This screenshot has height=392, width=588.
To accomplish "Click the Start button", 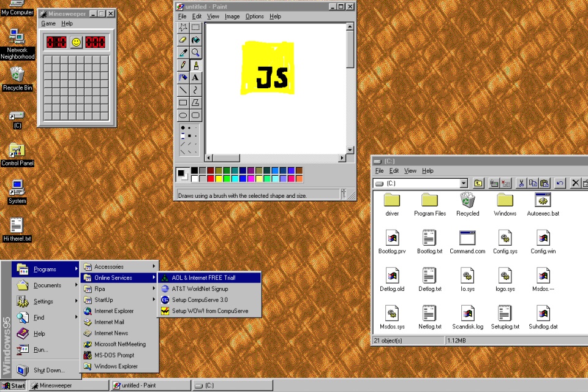I will 14,385.
